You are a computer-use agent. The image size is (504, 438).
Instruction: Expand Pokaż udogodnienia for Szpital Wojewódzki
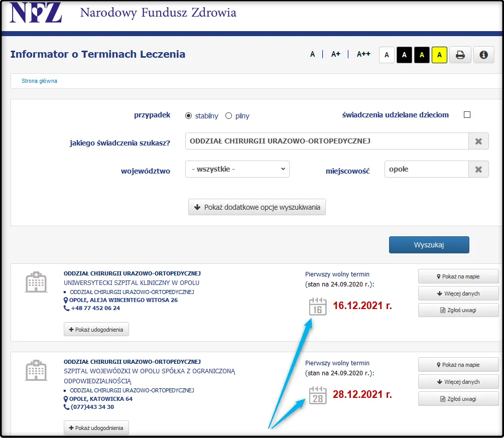96,427
